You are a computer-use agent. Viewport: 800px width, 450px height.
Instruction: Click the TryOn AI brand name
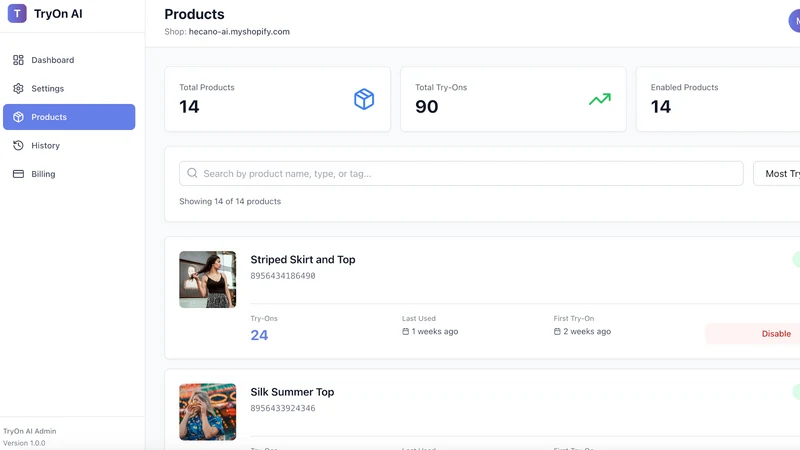pos(58,14)
